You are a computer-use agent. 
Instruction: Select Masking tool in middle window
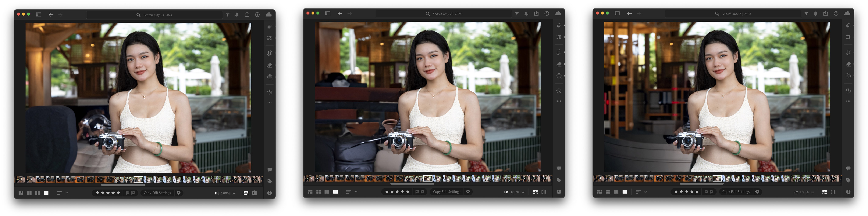[559, 76]
